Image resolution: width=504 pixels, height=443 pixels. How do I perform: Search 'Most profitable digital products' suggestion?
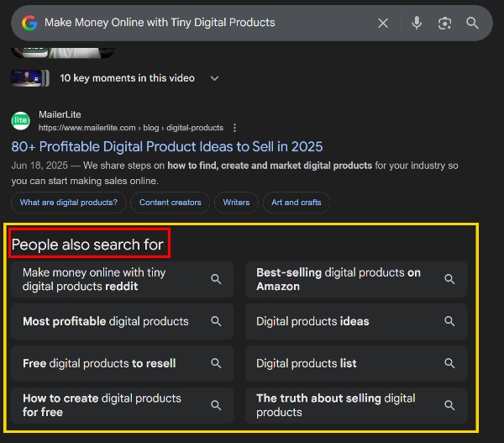click(106, 321)
